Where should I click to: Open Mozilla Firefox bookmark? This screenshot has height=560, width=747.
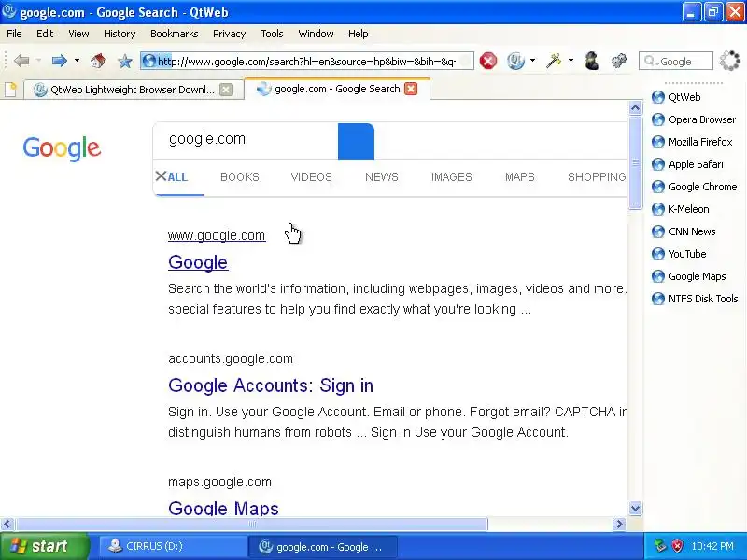(x=692, y=142)
